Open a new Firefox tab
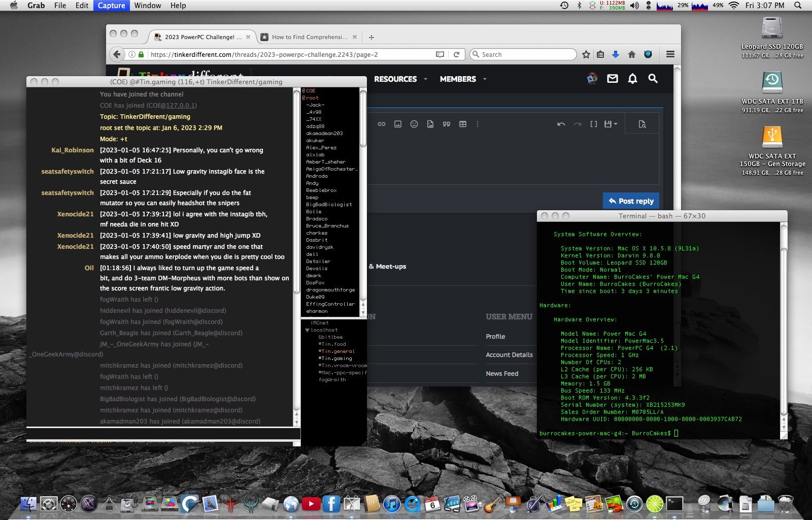Screen dimensions: 812x520 click(x=371, y=37)
